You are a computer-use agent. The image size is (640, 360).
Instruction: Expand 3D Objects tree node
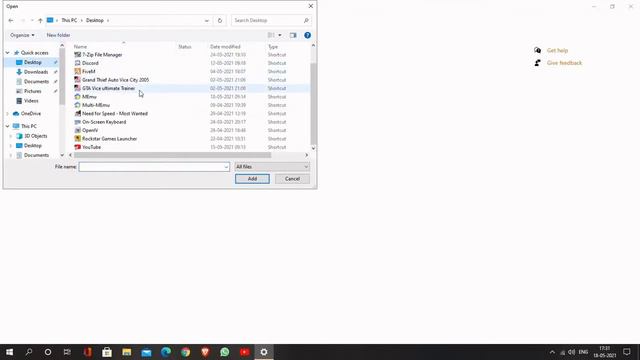[11, 136]
